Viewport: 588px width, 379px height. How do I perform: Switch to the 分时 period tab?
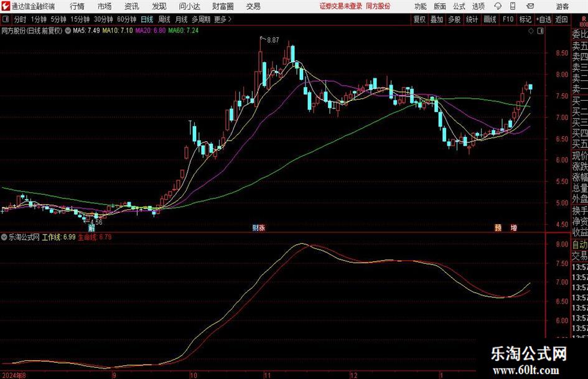20,19
